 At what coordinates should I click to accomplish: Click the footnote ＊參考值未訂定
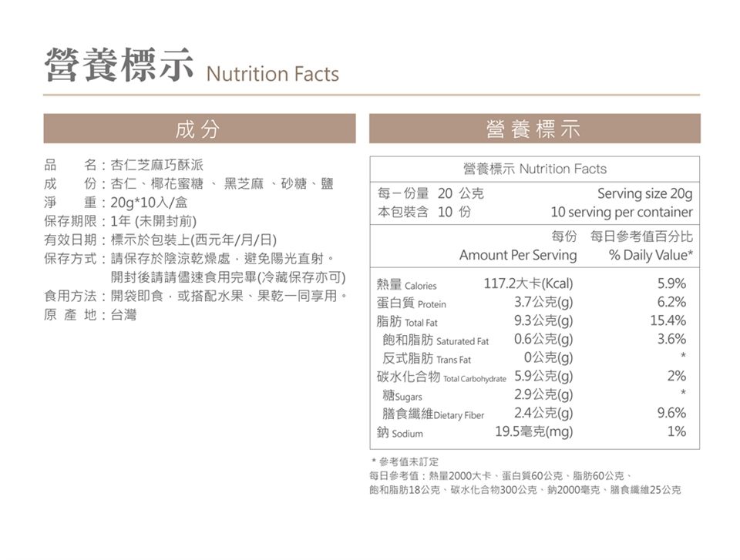[x=405, y=461]
